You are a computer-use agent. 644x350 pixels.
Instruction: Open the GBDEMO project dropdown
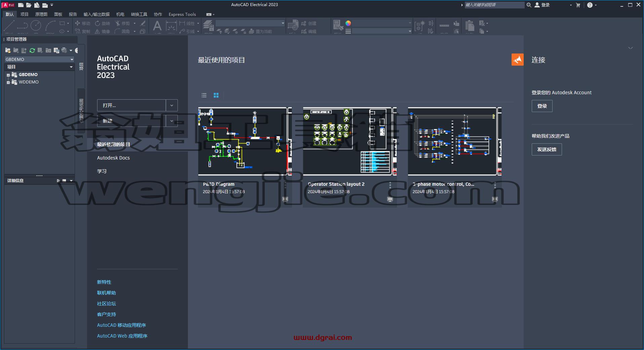[39, 59]
